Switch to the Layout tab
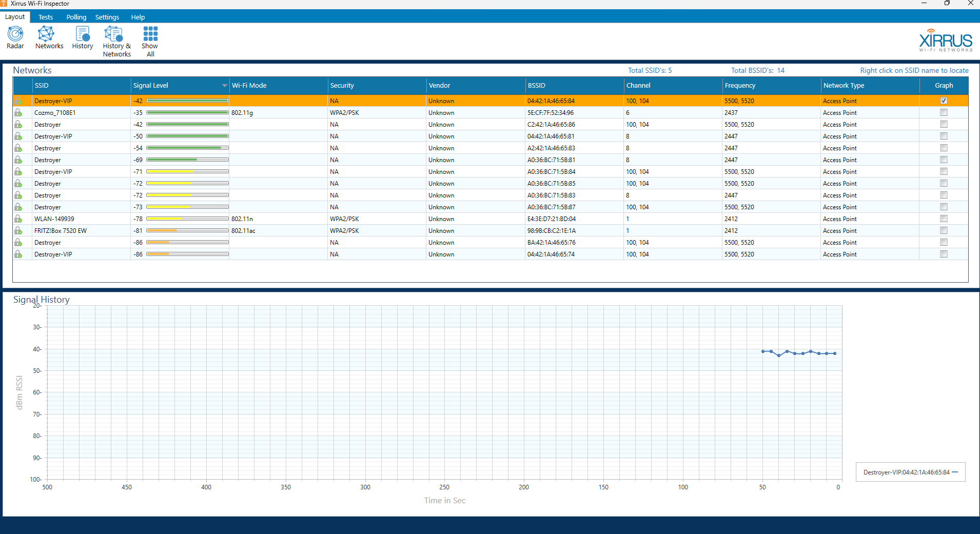Screen dimensions: 980x534 pos(15,17)
